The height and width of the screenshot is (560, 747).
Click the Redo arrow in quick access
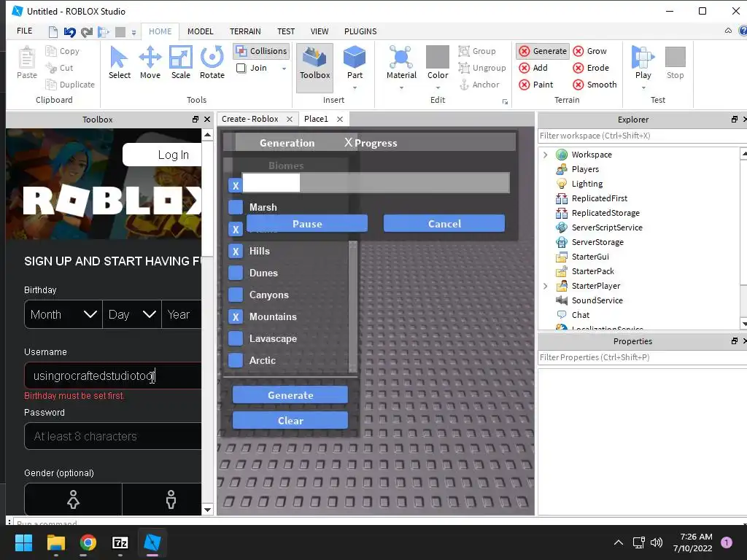[x=86, y=32]
